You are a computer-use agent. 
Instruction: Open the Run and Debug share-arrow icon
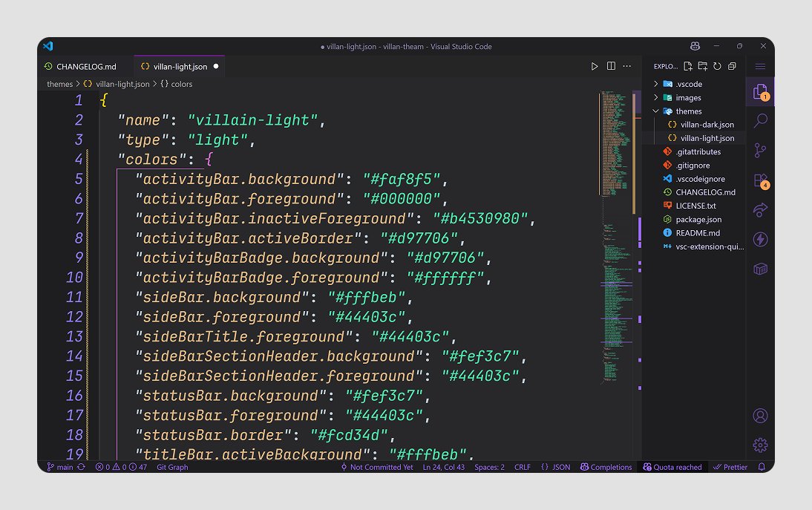point(760,209)
